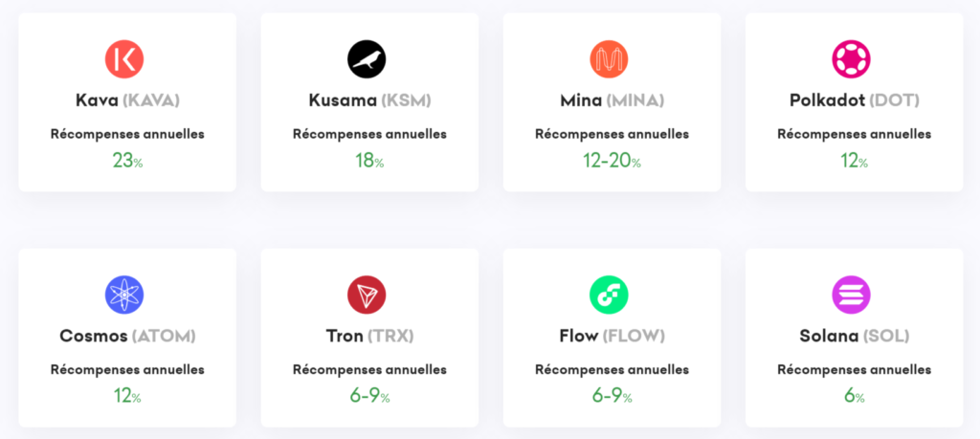Click the pink Polkadot logo icon

tap(851, 59)
